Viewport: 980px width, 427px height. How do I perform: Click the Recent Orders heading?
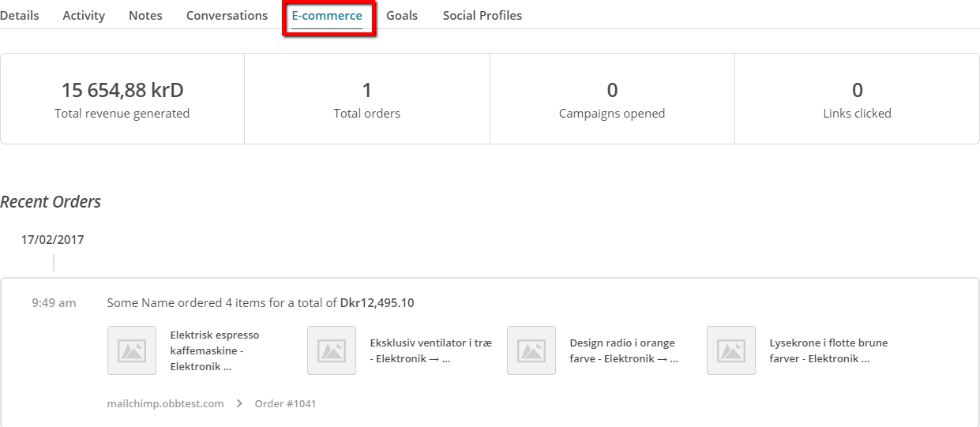tap(51, 202)
